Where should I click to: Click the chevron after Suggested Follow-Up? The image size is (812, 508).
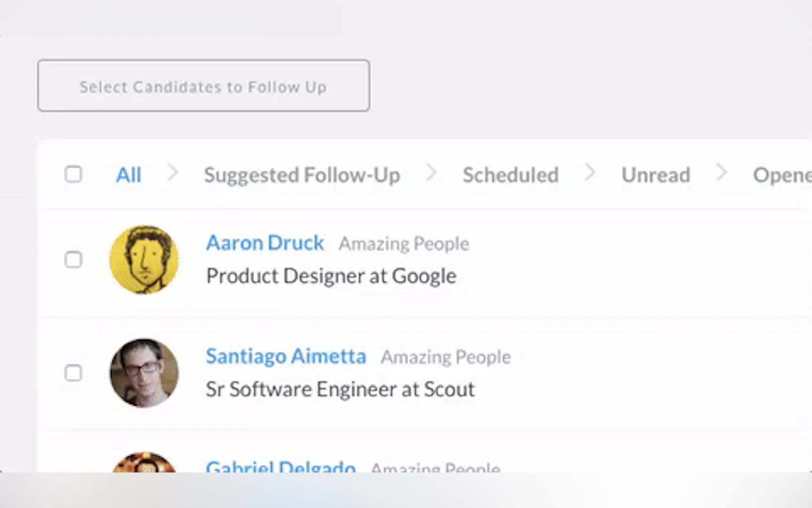coord(431,173)
